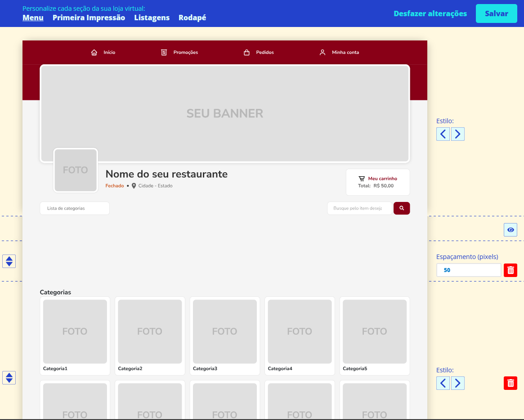
Task: Select previous banner style arrow
Action: click(443, 134)
